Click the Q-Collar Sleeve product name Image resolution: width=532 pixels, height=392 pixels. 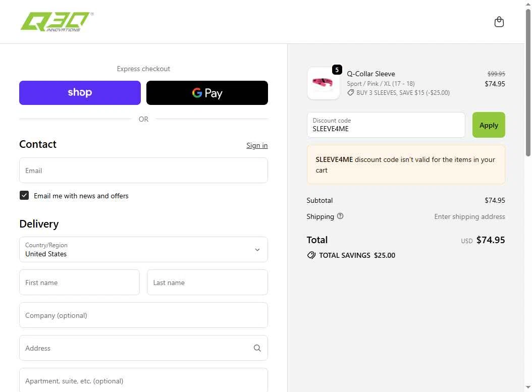point(371,74)
